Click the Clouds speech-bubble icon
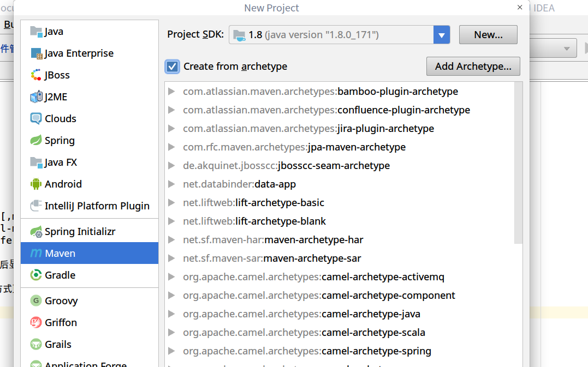This screenshot has height=367, width=588. [x=36, y=119]
